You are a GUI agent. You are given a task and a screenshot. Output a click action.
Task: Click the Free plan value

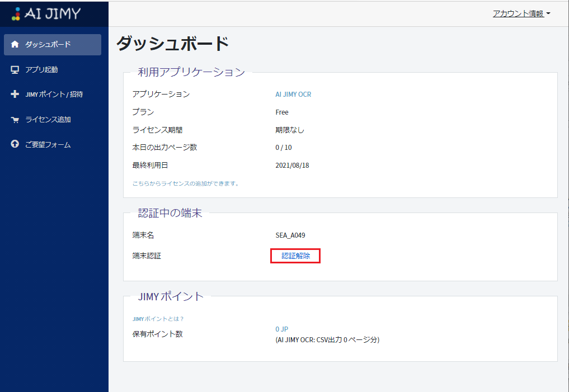click(x=281, y=112)
